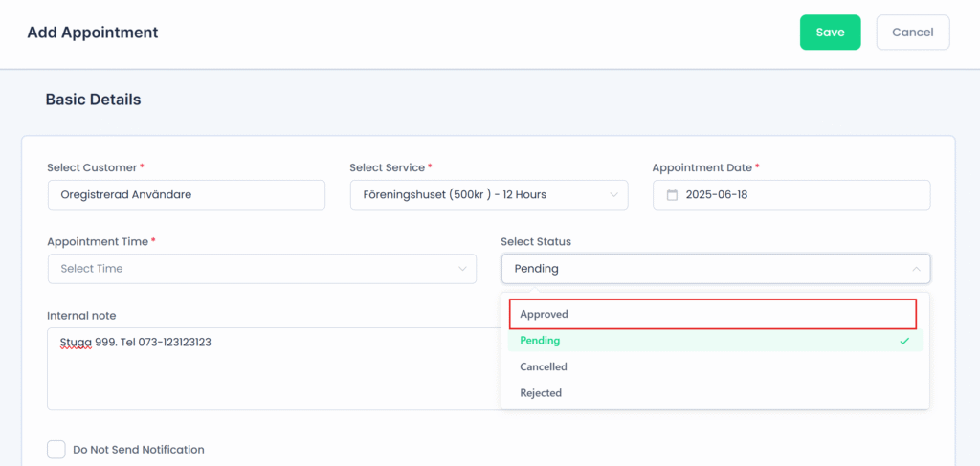Click the Appointment Date field 2025-06-18
The height and width of the screenshot is (466, 980).
tap(791, 195)
